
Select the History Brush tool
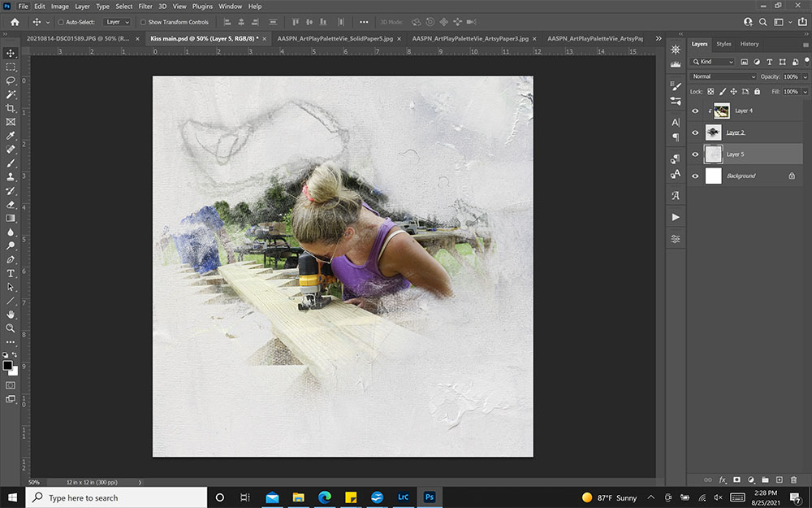pyautogui.click(x=11, y=191)
